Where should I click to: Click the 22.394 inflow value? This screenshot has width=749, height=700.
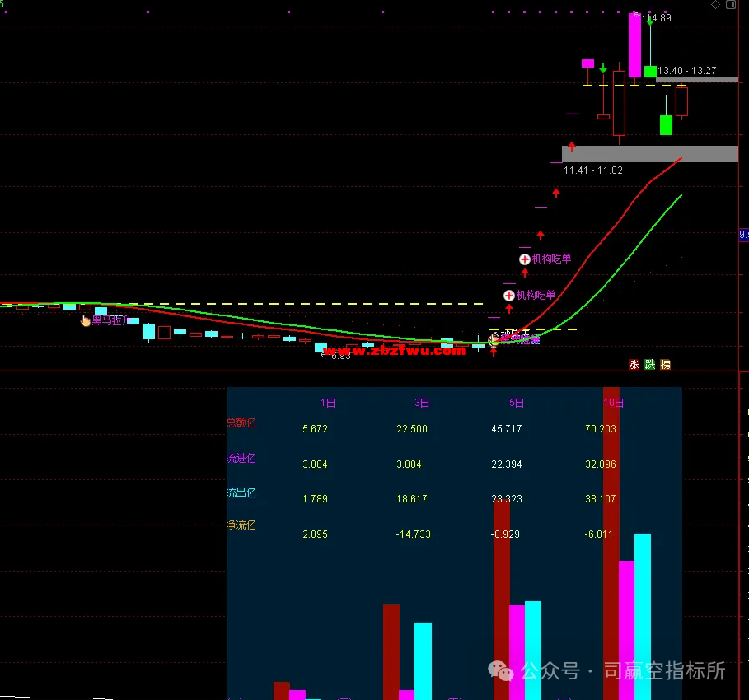pos(507,464)
